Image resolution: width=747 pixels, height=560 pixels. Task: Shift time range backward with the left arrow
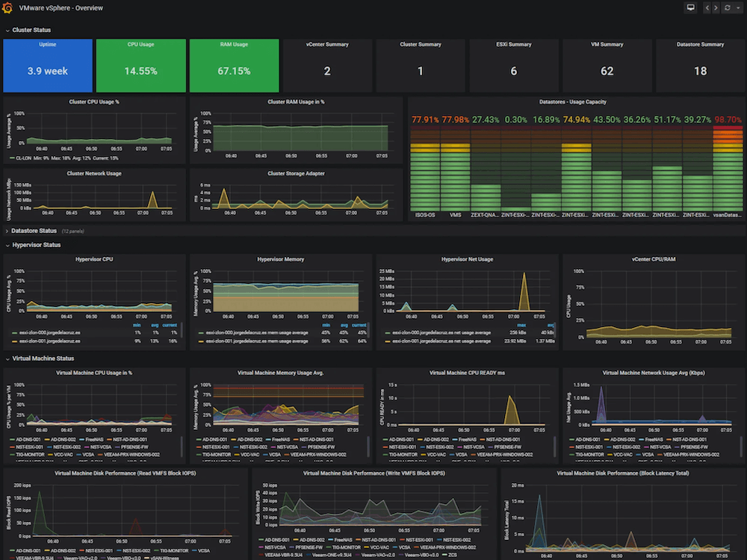[707, 7]
